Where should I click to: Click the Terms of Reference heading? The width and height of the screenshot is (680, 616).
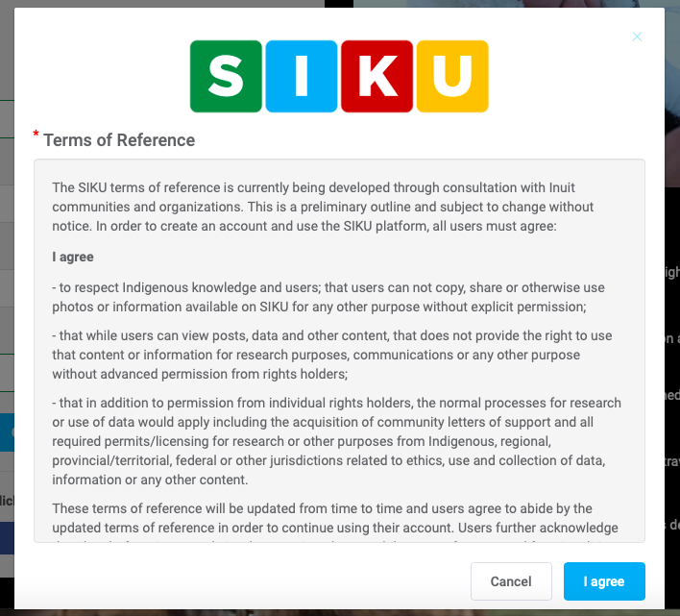coord(119,140)
